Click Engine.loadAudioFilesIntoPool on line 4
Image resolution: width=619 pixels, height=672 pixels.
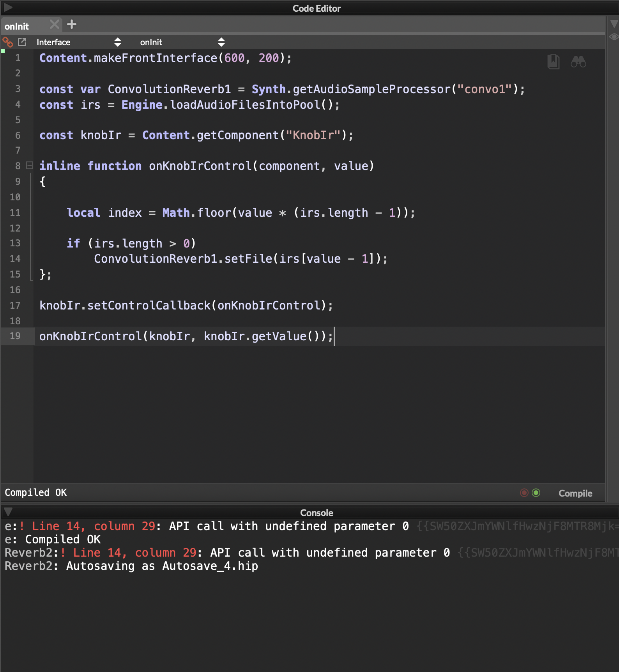click(221, 104)
